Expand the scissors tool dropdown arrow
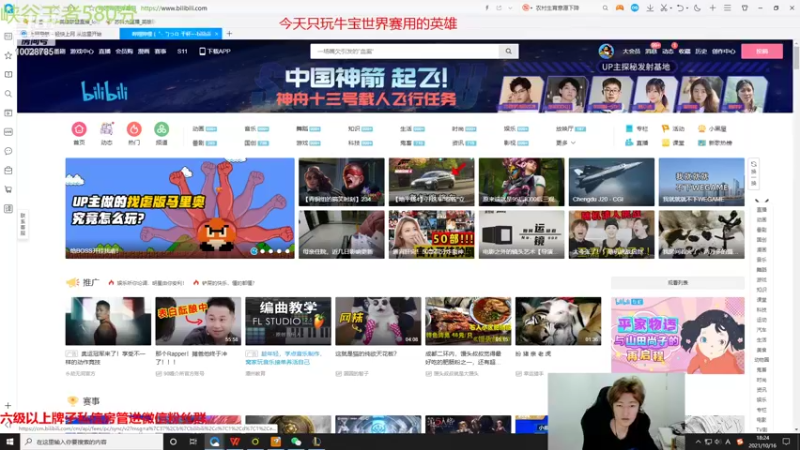The image size is (800, 450). coord(670,8)
